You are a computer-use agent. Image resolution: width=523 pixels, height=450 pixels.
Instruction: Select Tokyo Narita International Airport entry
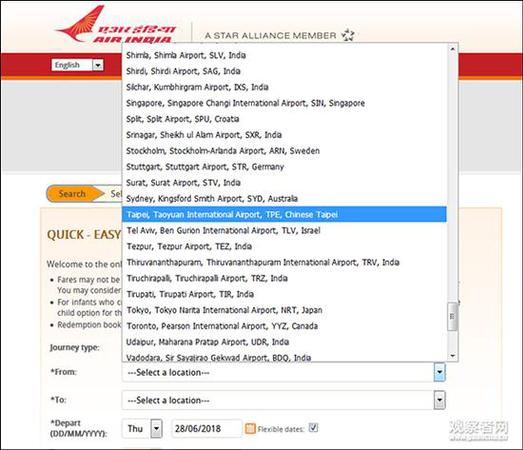pos(285,310)
